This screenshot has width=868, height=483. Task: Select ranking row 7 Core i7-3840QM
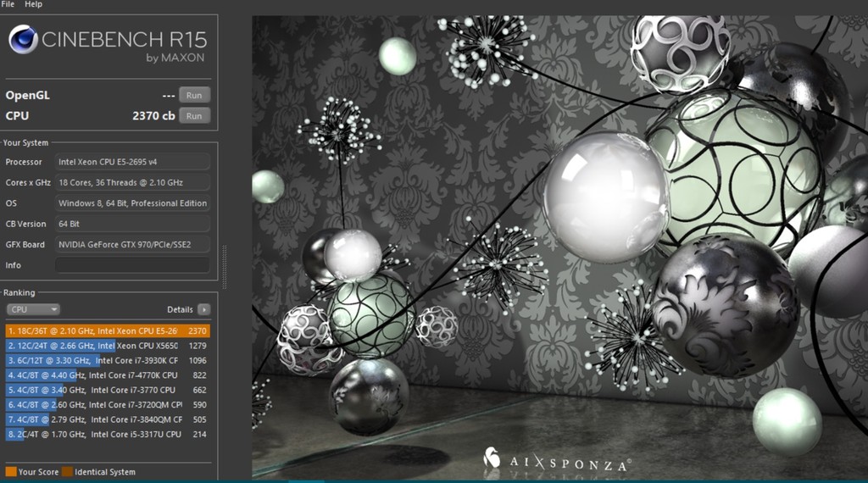[x=108, y=419]
